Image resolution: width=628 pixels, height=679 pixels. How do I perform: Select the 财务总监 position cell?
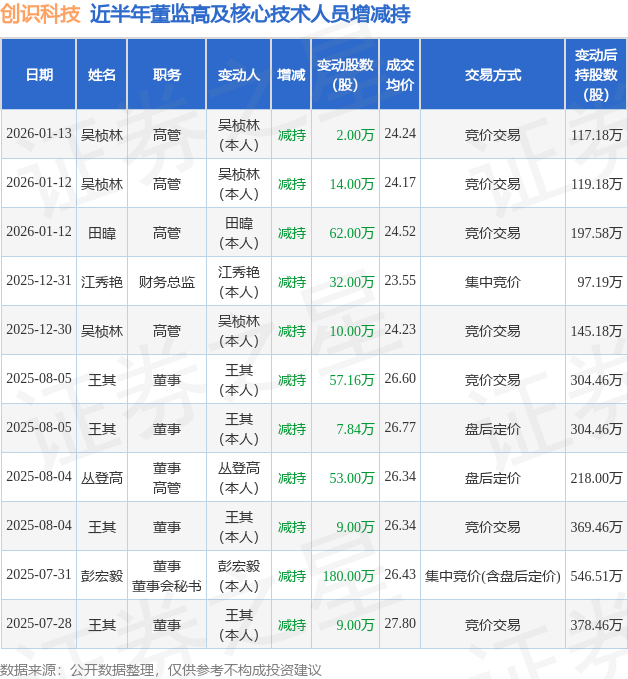[167, 282]
